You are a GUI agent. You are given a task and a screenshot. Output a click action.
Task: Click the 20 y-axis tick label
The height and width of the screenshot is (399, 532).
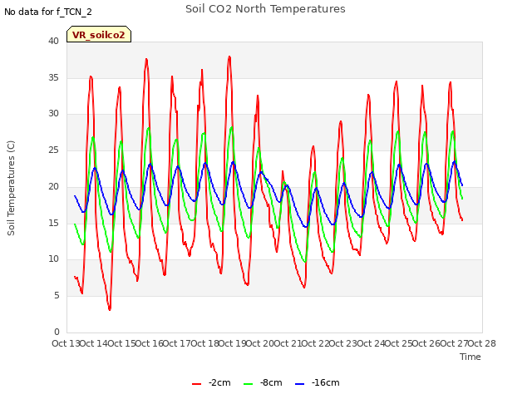[x=53, y=186]
